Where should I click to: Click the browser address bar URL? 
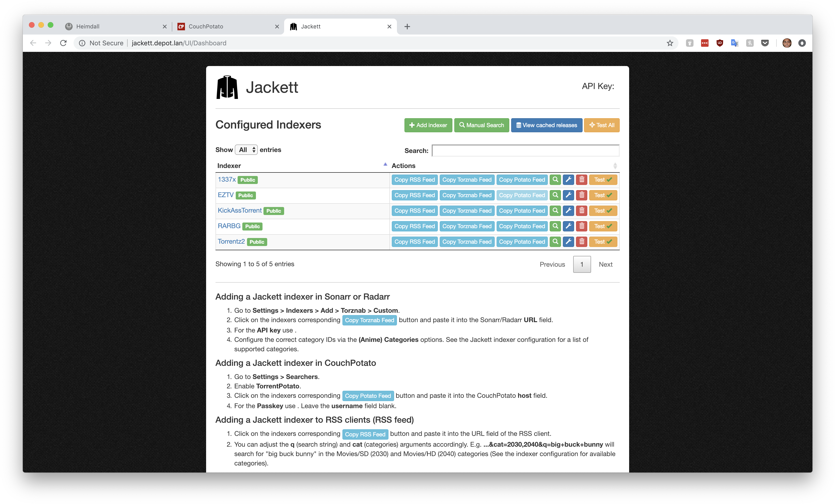coord(179,43)
